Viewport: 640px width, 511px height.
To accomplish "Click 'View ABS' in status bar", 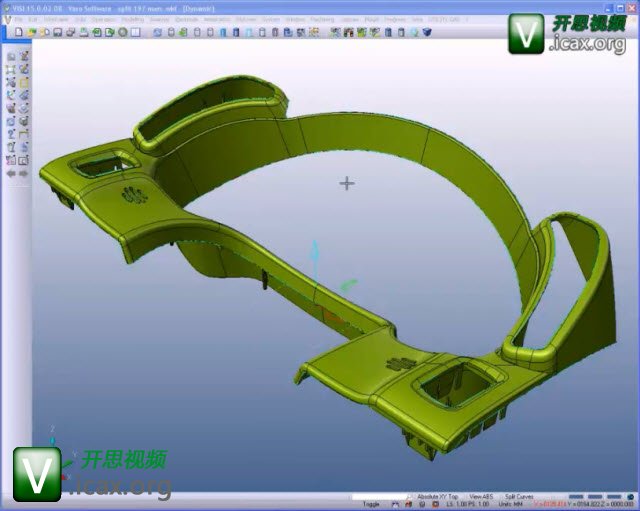I will [x=481, y=497].
